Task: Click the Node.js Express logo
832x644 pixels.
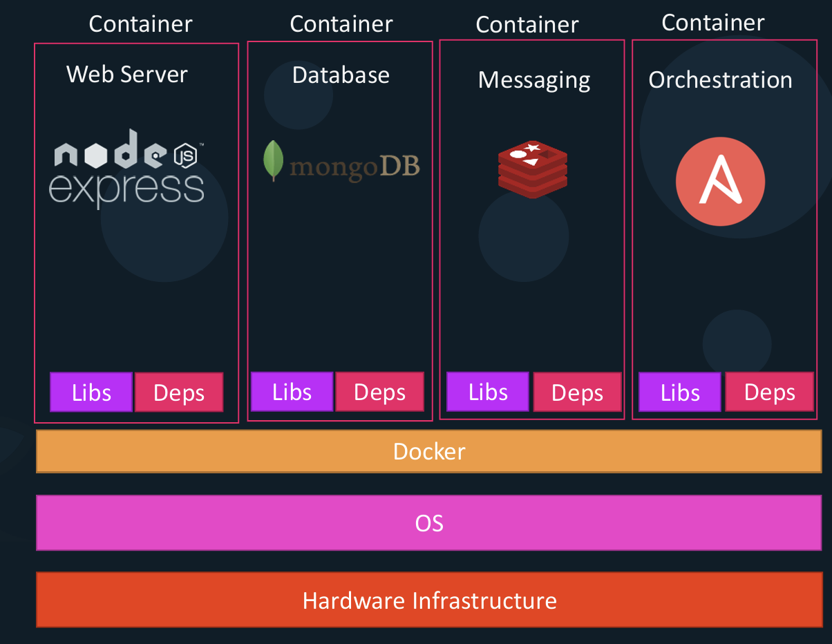Action: point(128,169)
